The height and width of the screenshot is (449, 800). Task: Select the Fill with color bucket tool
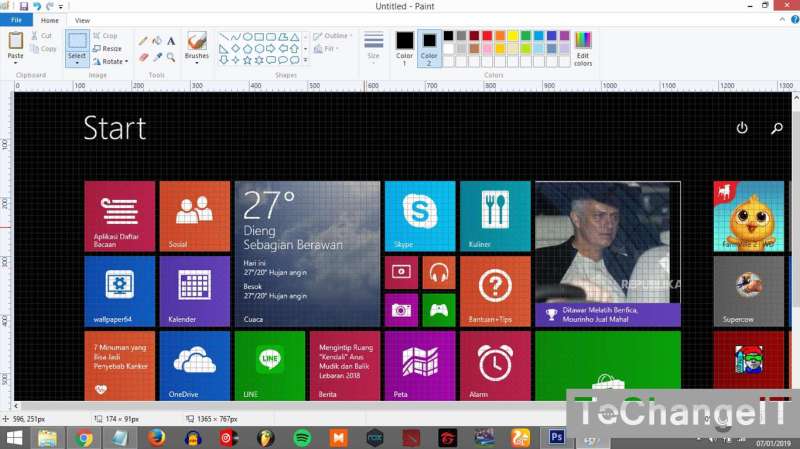pyautogui.click(x=157, y=41)
